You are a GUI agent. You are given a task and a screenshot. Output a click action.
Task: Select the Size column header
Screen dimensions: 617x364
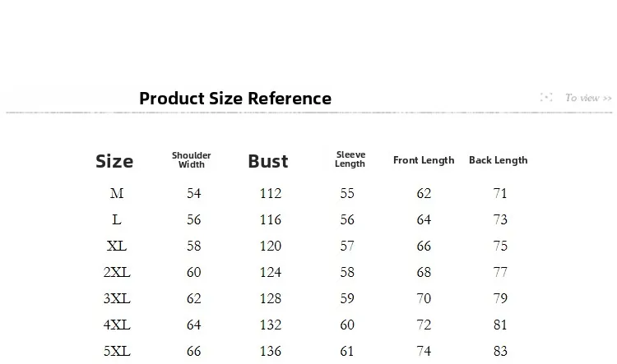tap(114, 161)
